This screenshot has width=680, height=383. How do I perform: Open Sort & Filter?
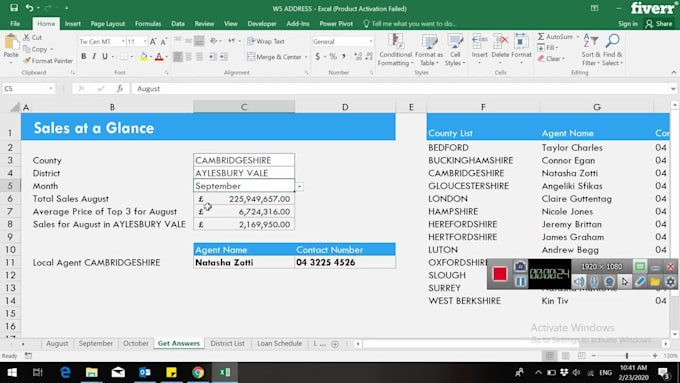(x=591, y=50)
